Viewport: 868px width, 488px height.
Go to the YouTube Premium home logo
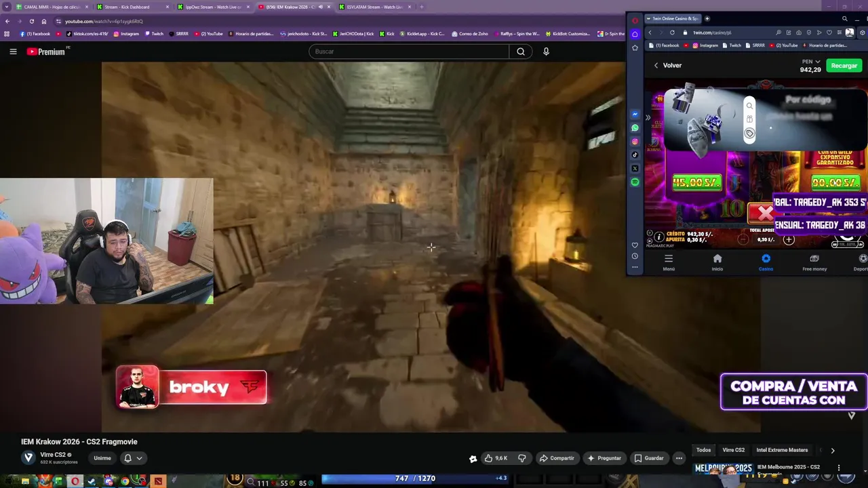click(x=46, y=52)
